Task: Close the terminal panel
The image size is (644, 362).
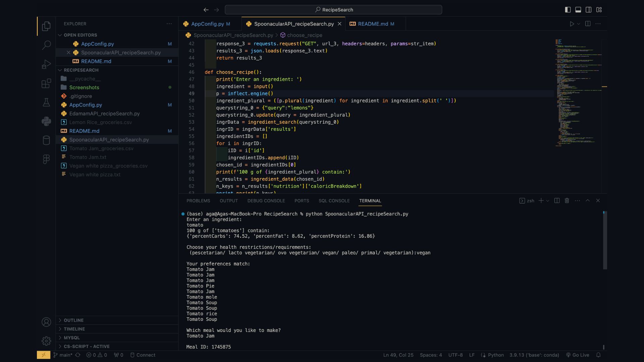Action: pos(598,201)
